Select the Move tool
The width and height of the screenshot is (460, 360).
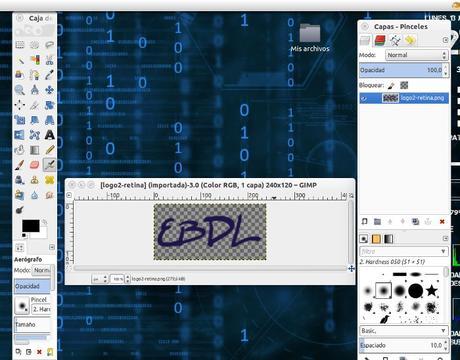[49, 90]
